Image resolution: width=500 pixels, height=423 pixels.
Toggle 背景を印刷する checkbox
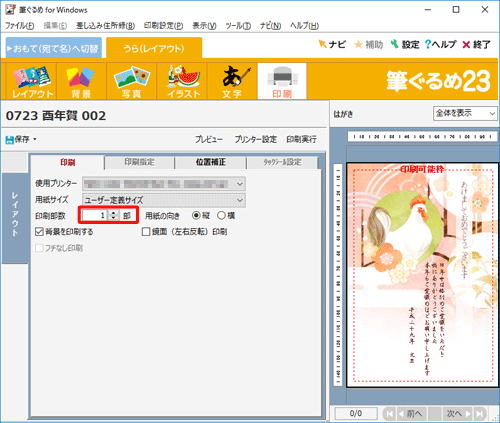coord(39,232)
